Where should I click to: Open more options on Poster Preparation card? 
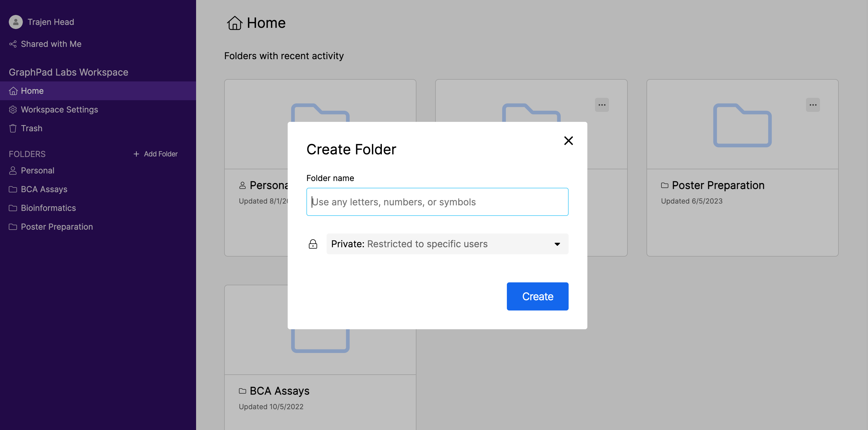coord(812,105)
